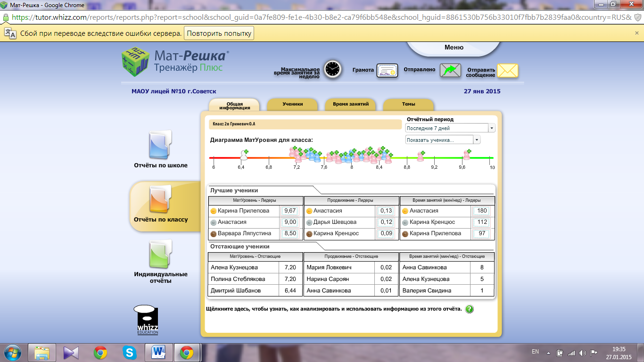Open the Грамота certificate icon
This screenshot has height=362, width=644.
tap(387, 70)
